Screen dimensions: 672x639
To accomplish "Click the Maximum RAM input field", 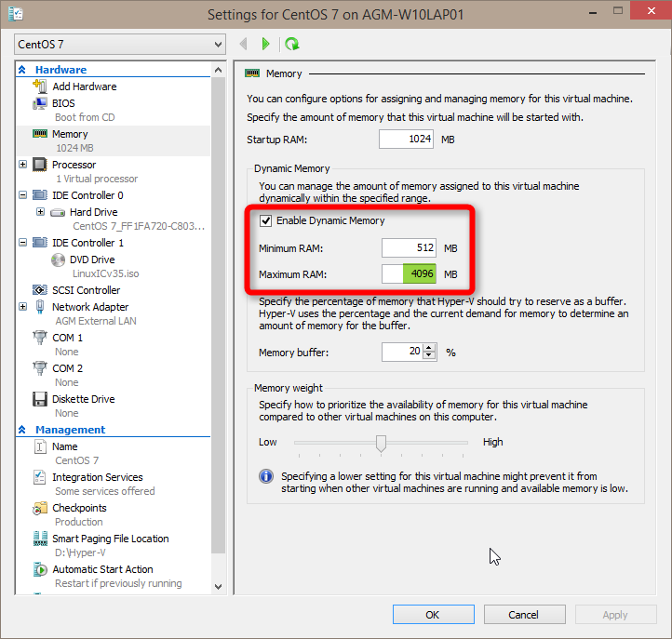I will (x=409, y=273).
